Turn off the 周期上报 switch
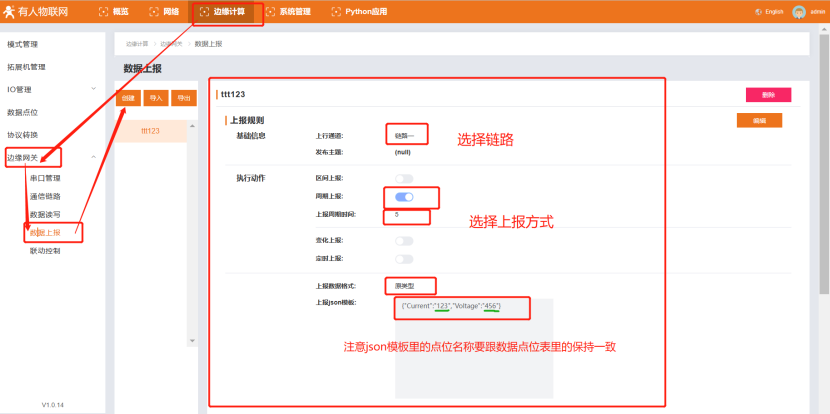Image resolution: width=830 pixels, height=414 pixels. pyautogui.click(x=404, y=197)
